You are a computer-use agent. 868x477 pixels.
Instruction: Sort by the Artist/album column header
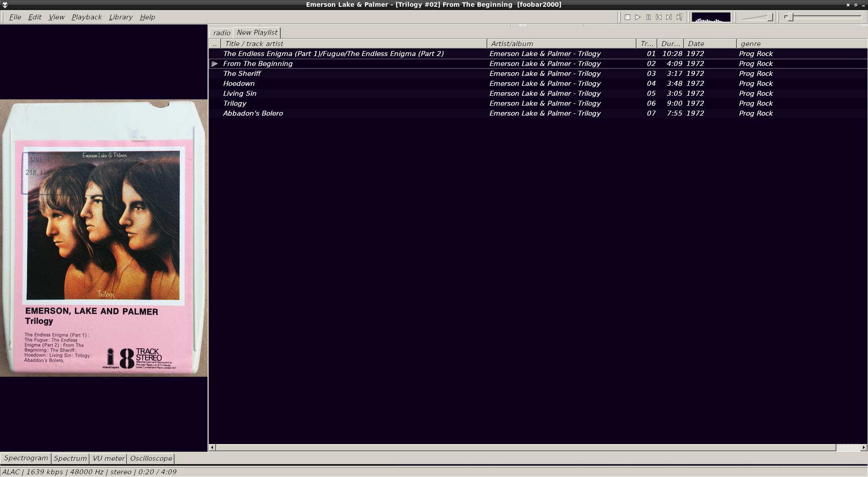tap(561, 44)
